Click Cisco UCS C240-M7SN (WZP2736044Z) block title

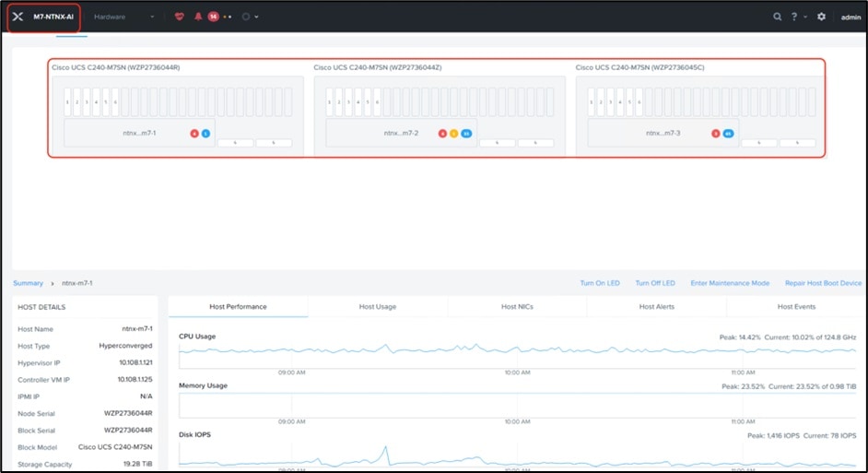click(x=378, y=67)
